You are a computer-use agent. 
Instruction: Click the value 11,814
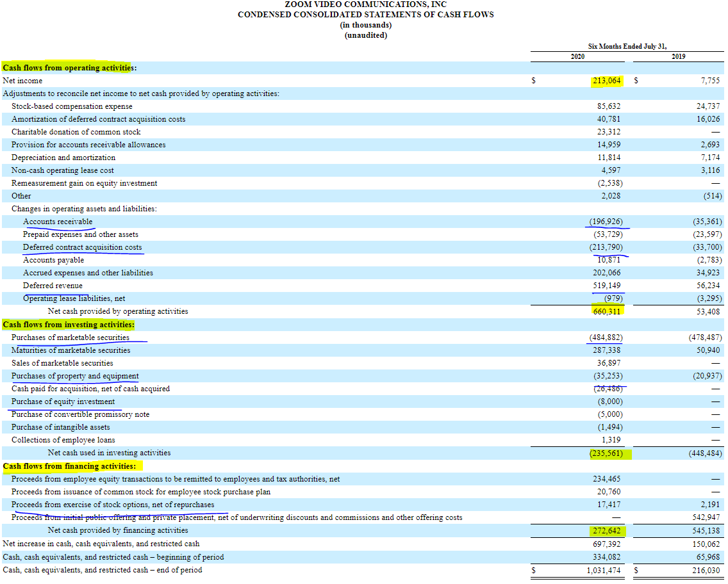click(609, 158)
